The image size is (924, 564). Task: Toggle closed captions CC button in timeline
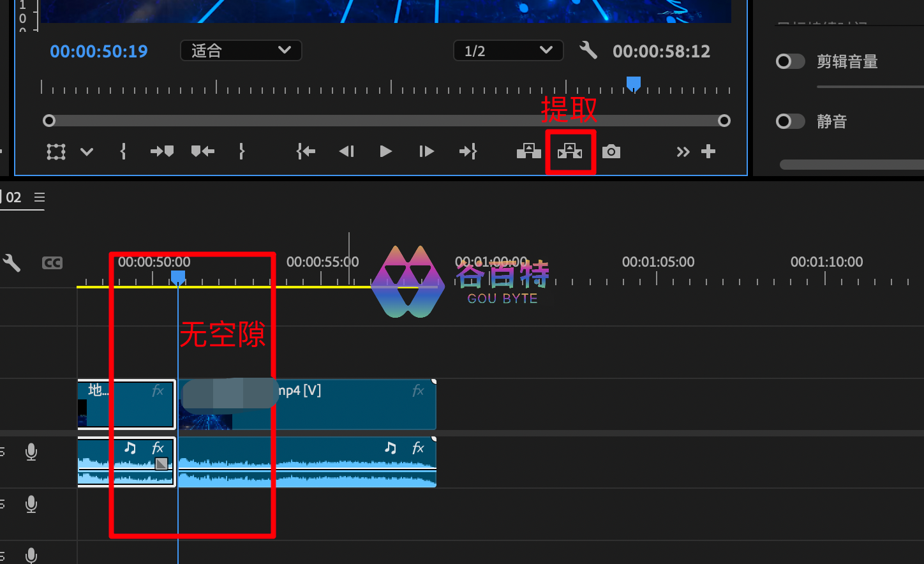pos(52,263)
